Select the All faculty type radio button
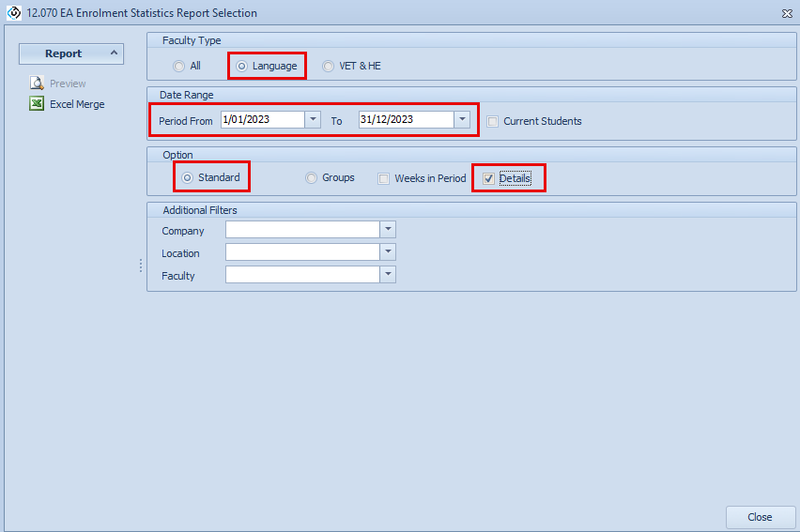The height and width of the screenshot is (532, 800). 179,66
